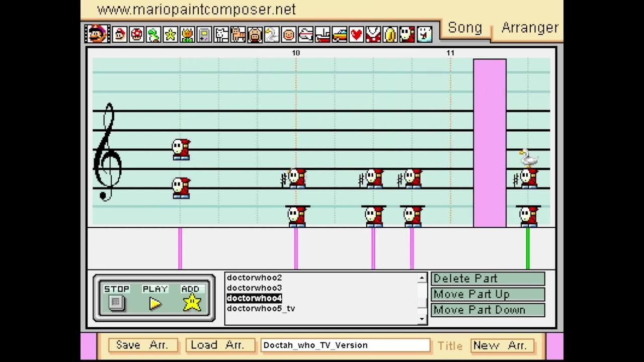Select highlighted doctorwhoo4 part
Viewport: 644px width, 362px height.
(255, 298)
